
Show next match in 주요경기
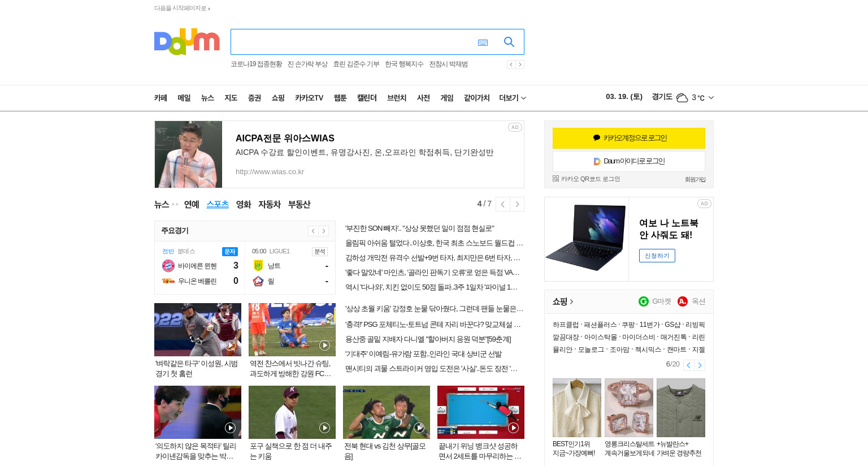pyautogui.click(x=323, y=231)
